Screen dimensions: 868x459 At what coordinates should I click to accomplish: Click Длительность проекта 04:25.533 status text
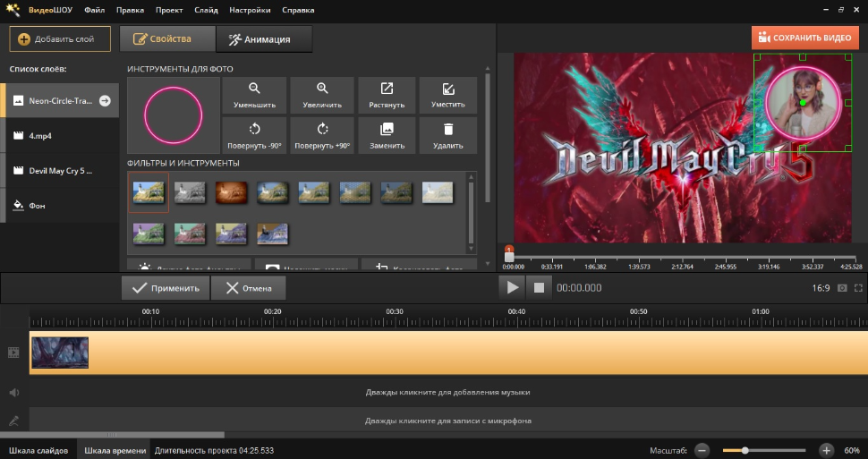[214, 450]
